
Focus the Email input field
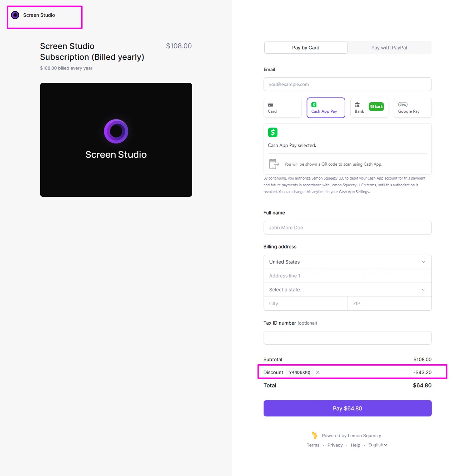click(347, 84)
